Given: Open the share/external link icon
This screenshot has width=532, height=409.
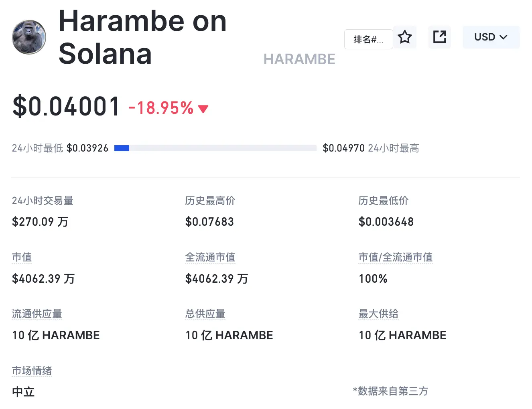Looking at the screenshot, I should (x=439, y=37).
